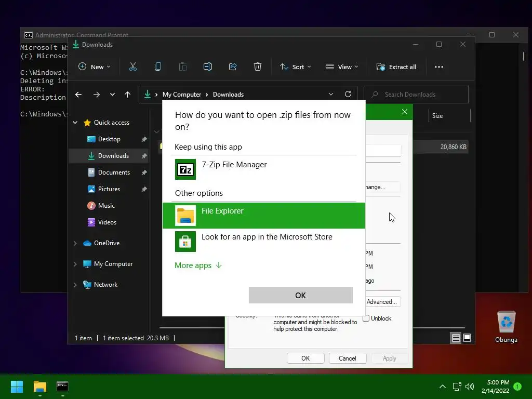Image resolution: width=532 pixels, height=399 pixels.
Task: Open the clock showing 5:00 PM
Action: pyautogui.click(x=496, y=387)
